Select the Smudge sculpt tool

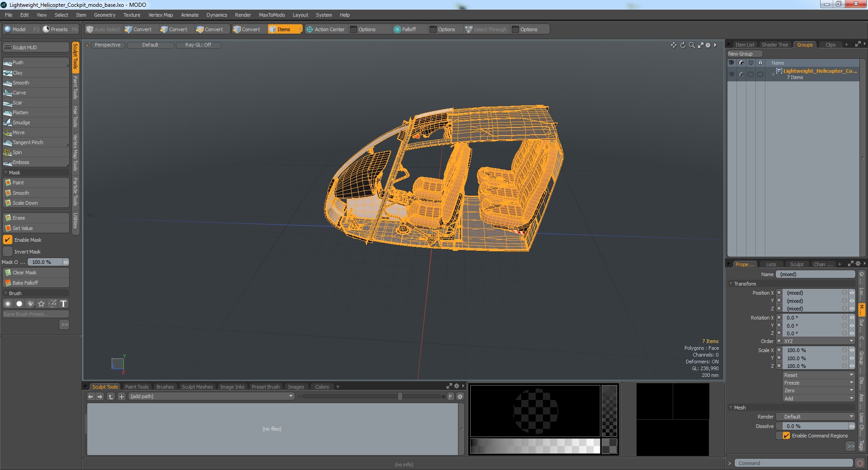click(x=36, y=122)
